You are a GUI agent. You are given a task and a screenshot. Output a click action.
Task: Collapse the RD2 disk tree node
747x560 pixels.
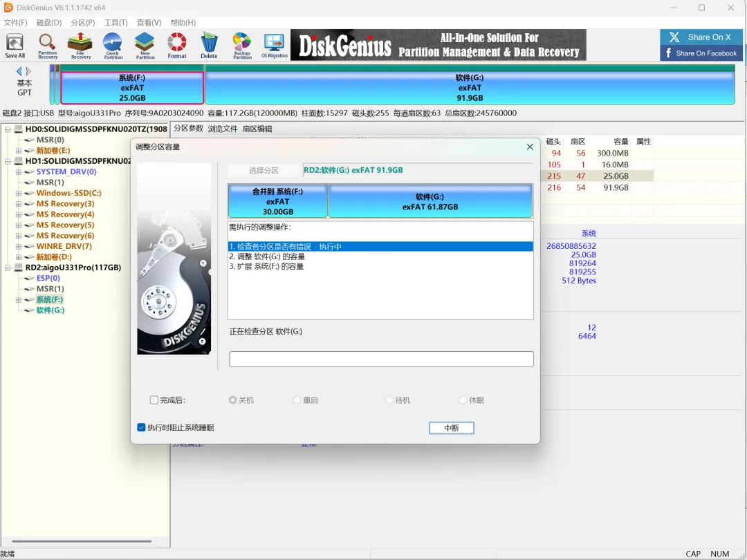click(x=8, y=268)
